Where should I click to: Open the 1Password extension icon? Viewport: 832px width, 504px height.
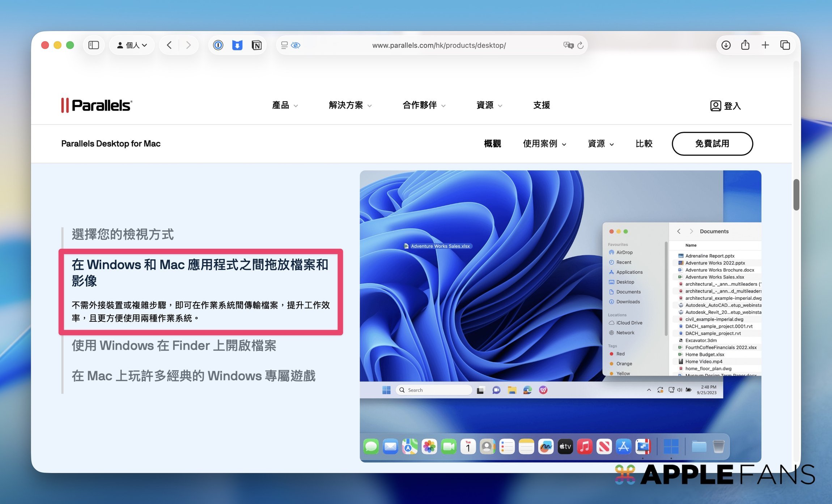coord(218,45)
